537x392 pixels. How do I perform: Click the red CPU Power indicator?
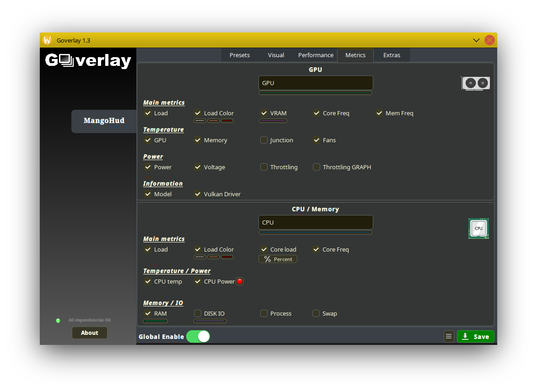pyautogui.click(x=240, y=281)
